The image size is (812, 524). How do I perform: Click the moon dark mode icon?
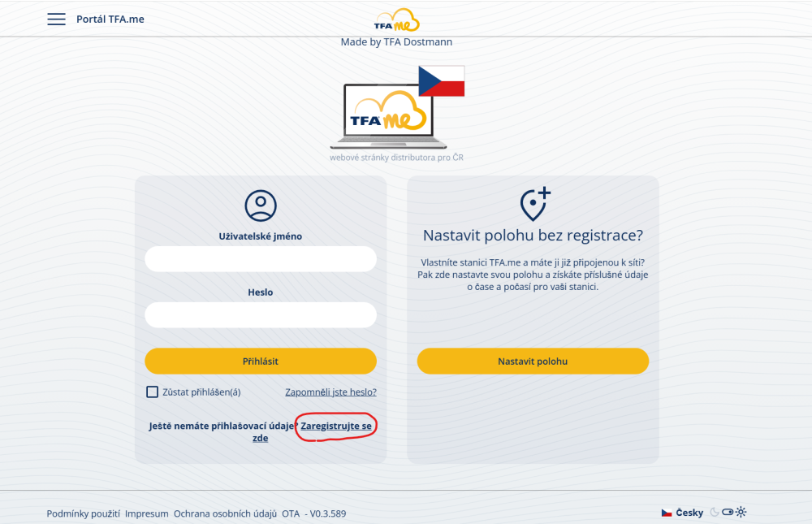coord(715,513)
